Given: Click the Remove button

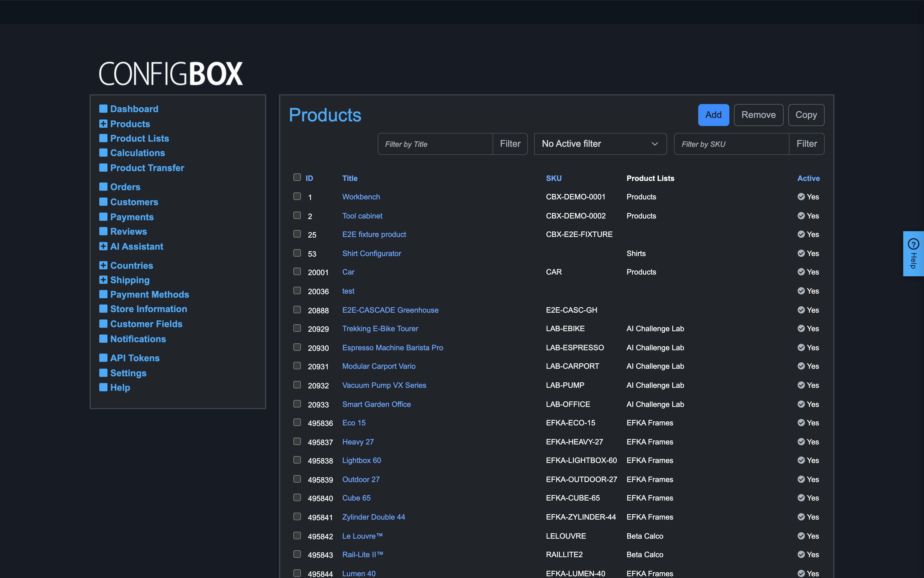Looking at the screenshot, I should point(758,115).
